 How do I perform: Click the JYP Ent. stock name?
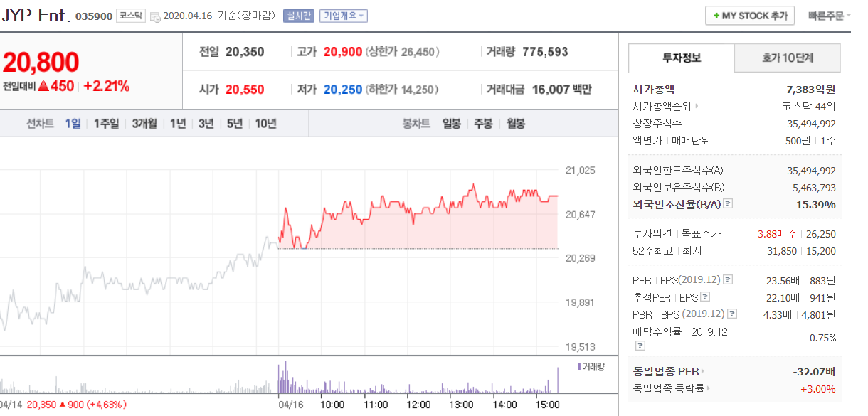[36, 16]
